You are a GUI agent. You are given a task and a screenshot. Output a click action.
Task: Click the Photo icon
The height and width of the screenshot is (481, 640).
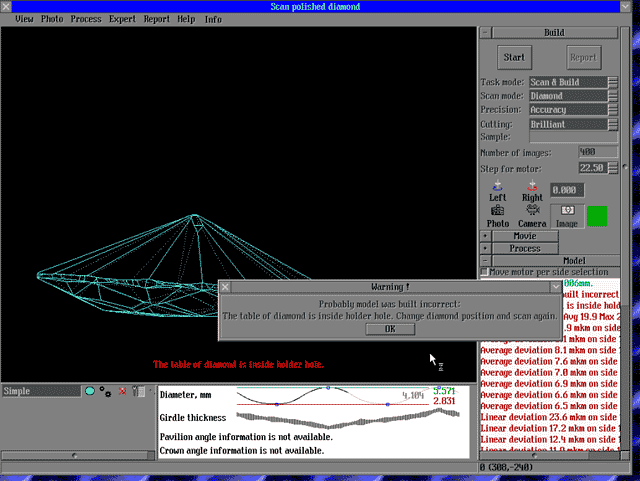pyautogui.click(x=497, y=212)
